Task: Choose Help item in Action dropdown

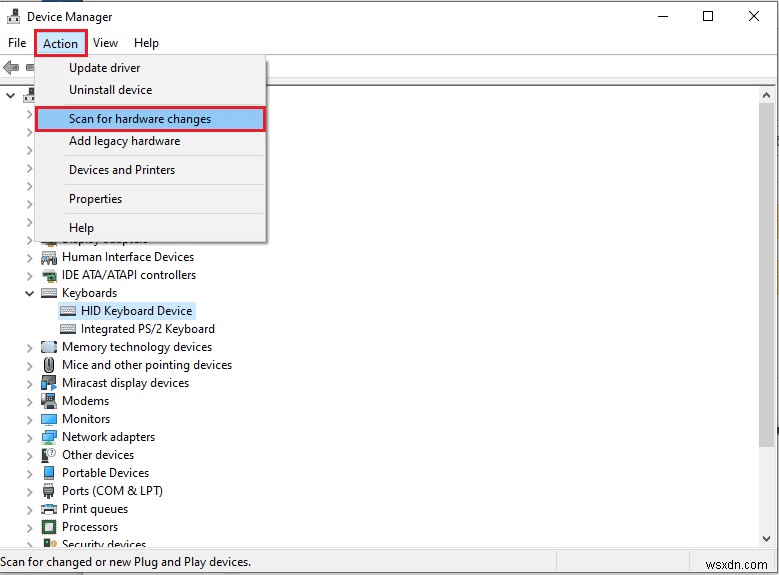Action: pos(150,228)
